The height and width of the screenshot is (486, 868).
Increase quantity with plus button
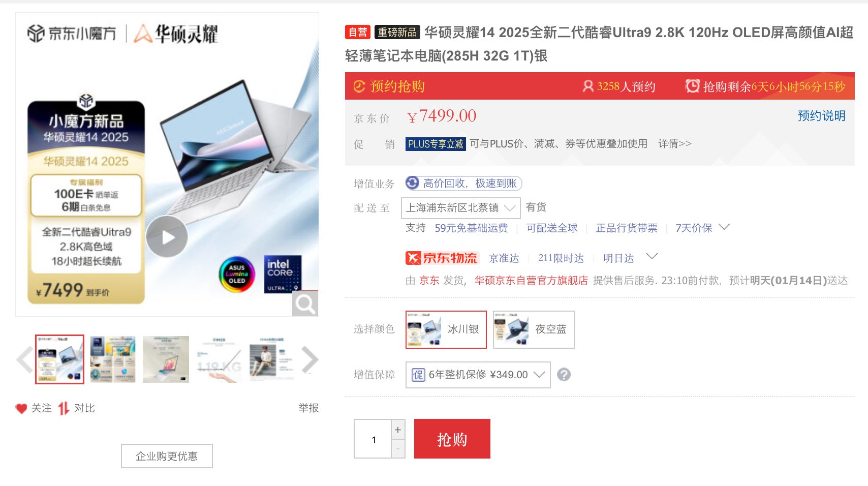coord(398,430)
